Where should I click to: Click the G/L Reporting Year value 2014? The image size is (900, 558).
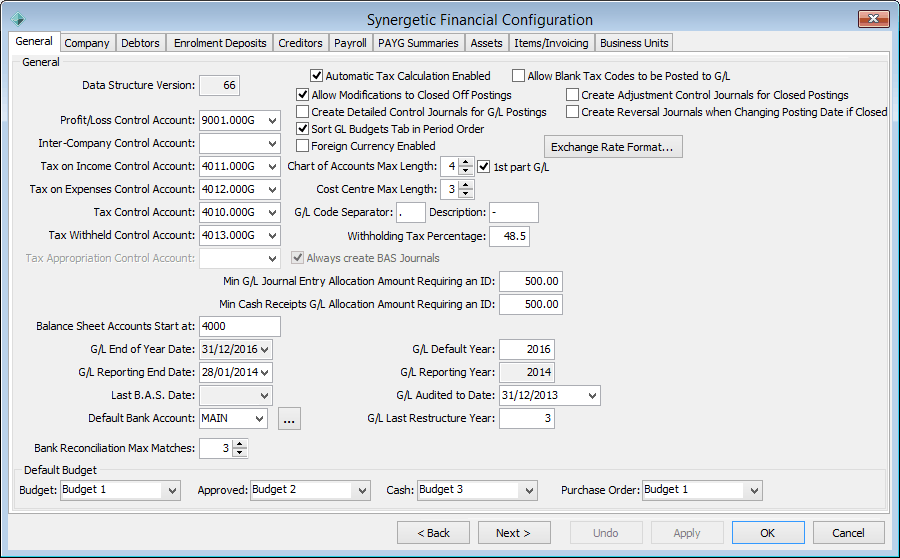527,373
